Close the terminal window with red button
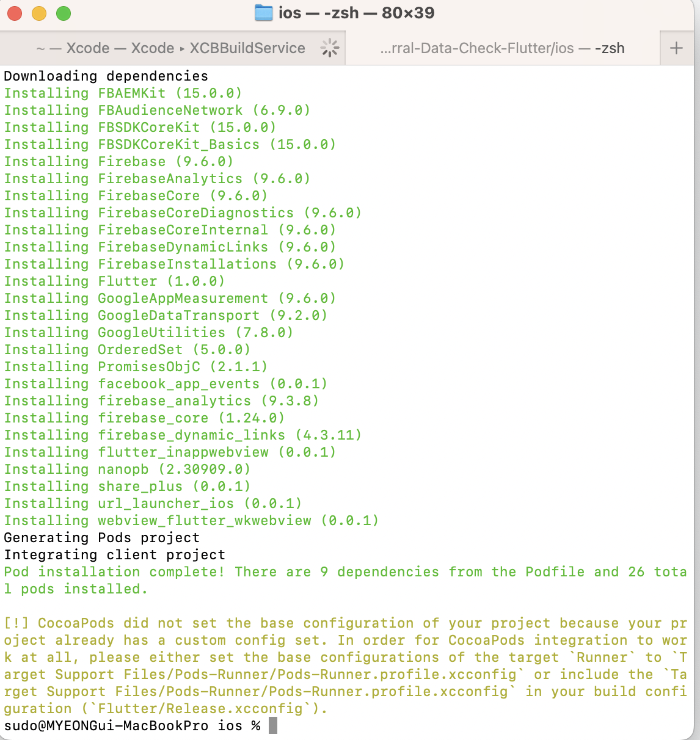The width and height of the screenshot is (700, 740). tap(15, 13)
